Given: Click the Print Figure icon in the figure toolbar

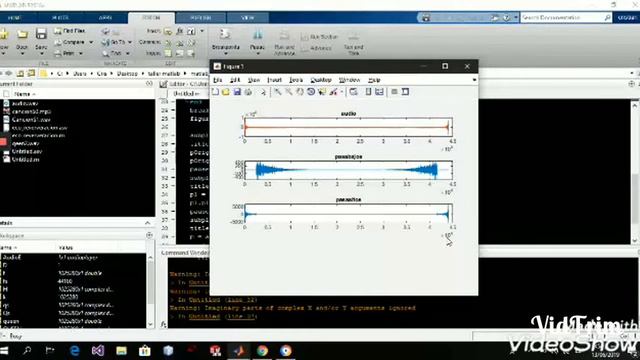Looking at the screenshot, I should click(x=248, y=92).
